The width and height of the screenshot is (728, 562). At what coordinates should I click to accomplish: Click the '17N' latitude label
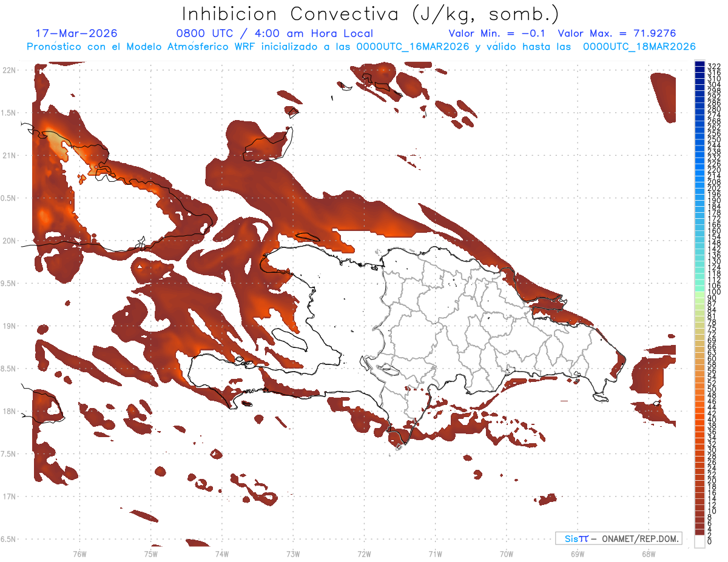tap(8, 497)
